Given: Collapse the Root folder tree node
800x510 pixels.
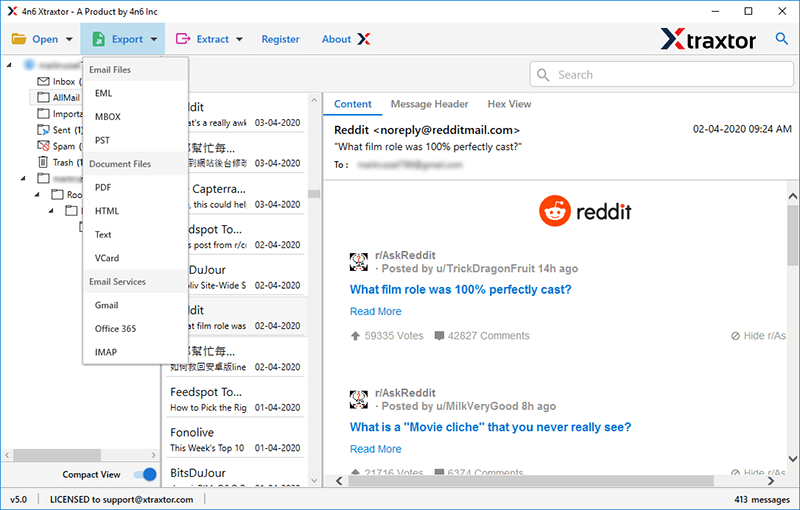Looking at the screenshot, I should click(x=37, y=194).
